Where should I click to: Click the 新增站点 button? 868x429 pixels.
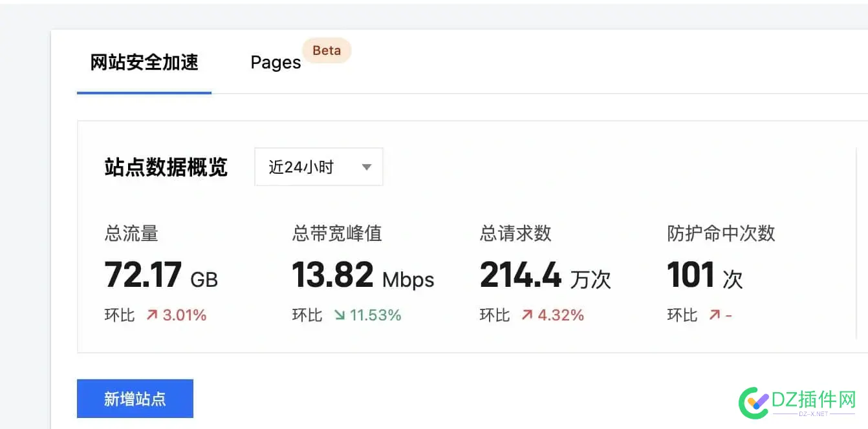[135, 399]
